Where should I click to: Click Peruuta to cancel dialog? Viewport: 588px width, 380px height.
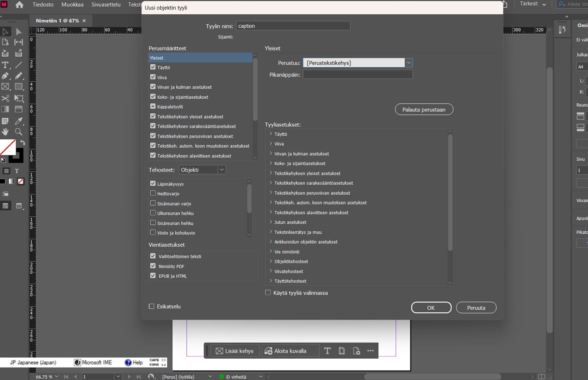(476, 308)
